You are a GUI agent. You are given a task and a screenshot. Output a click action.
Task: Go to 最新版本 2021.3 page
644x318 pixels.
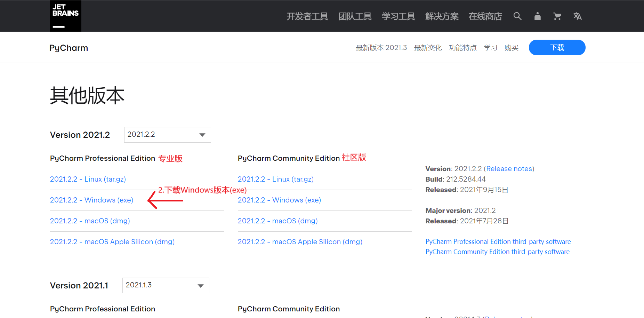pyautogui.click(x=381, y=48)
